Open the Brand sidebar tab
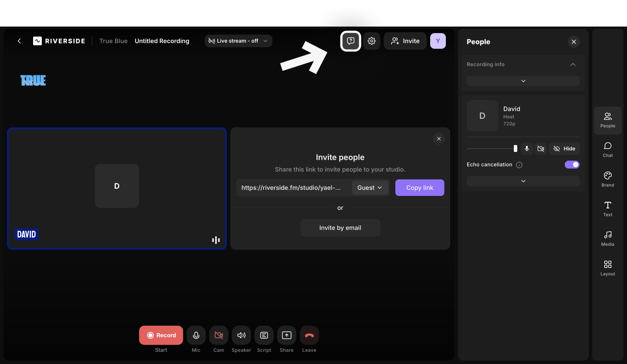The width and height of the screenshot is (627, 364). (607, 179)
